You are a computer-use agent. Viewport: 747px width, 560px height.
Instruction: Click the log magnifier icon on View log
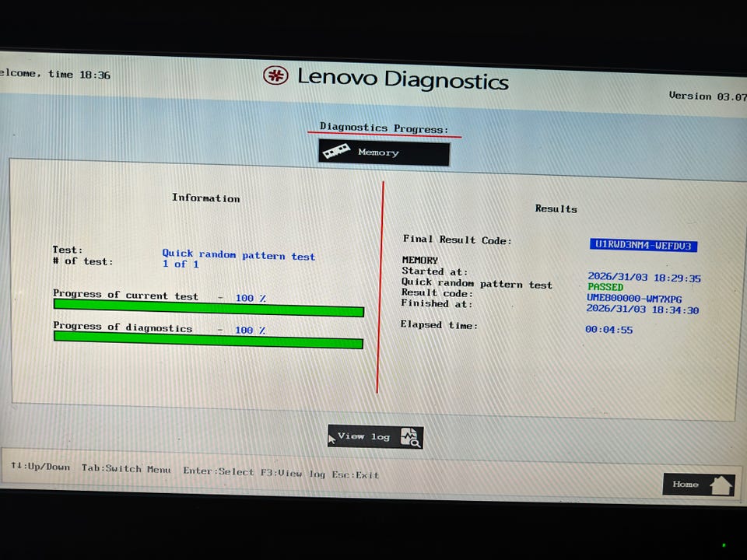point(410,437)
